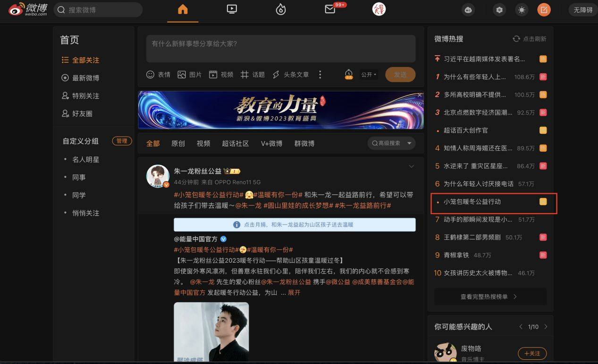Open the home page icon in top navigation
This screenshot has height=364, width=598.
click(183, 9)
